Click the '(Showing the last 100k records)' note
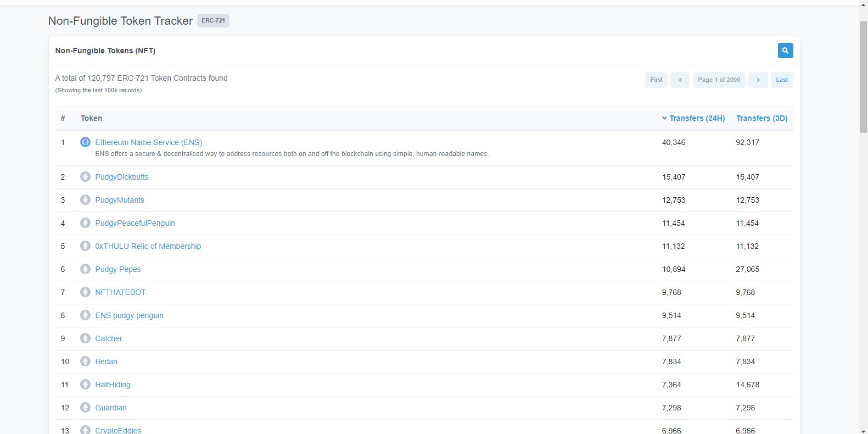The image size is (868, 434). point(98,90)
